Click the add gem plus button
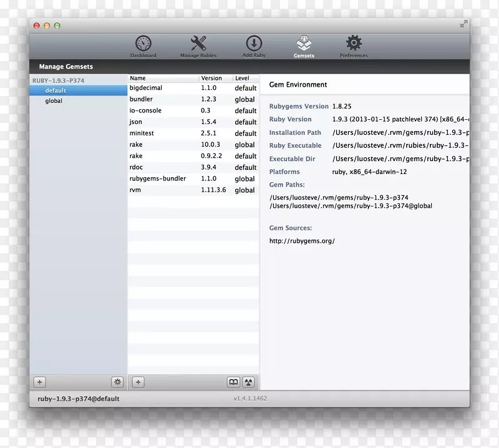This screenshot has width=499, height=448. click(138, 382)
